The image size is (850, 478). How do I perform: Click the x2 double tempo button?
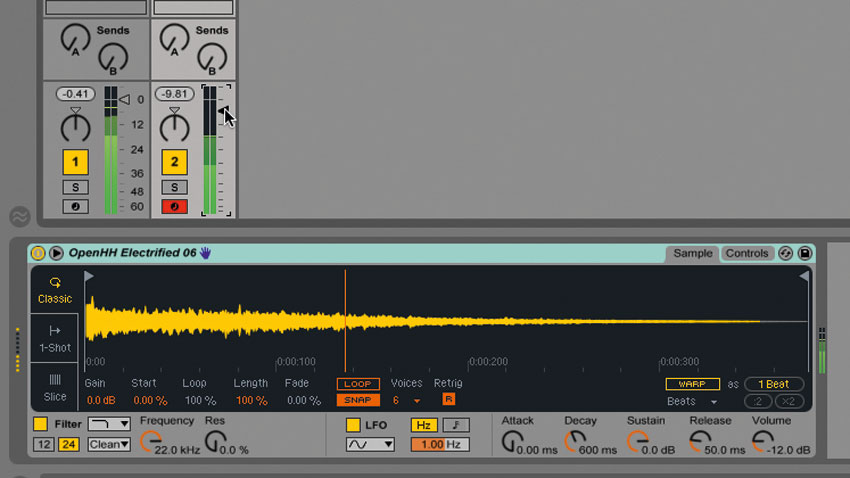[789, 402]
